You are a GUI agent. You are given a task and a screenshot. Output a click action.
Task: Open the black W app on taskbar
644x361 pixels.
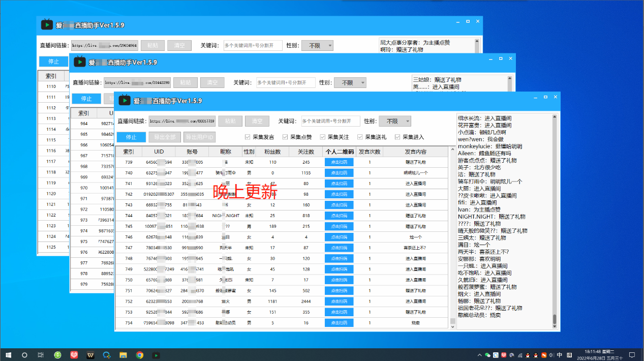pos(90,354)
